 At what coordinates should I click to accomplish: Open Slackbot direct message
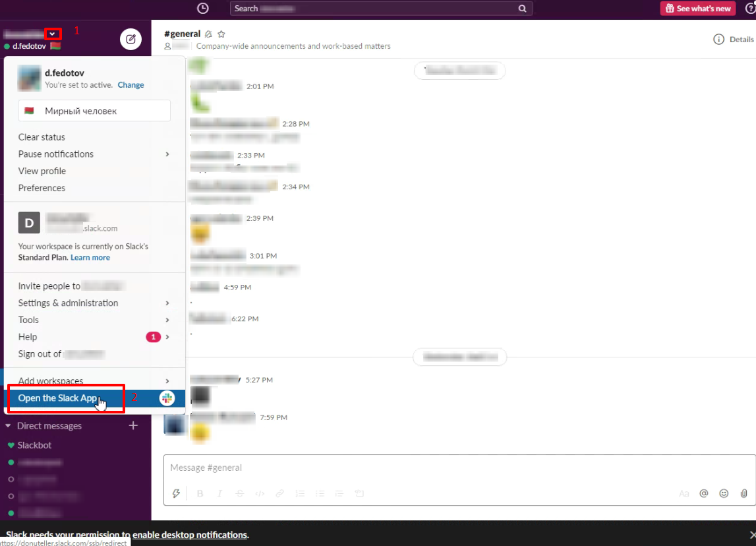point(34,445)
